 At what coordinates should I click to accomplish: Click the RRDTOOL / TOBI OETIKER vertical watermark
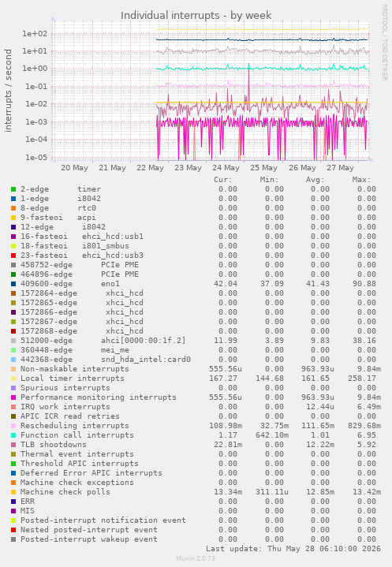click(384, 43)
